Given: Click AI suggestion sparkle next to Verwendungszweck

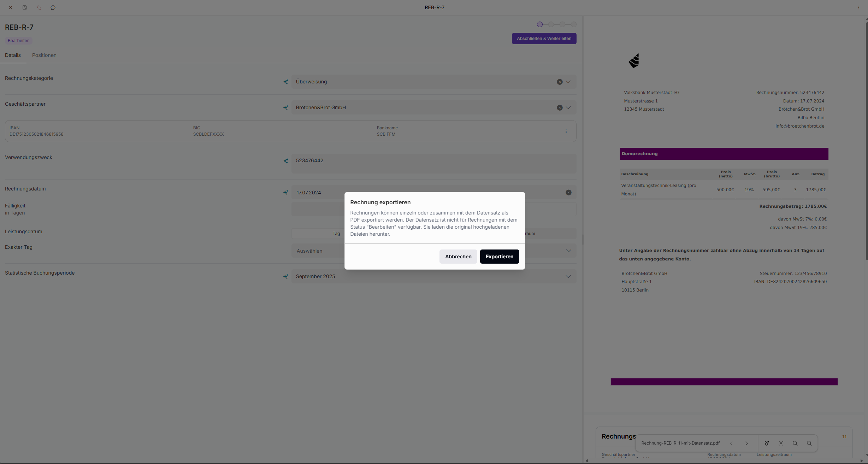Looking at the screenshot, I should click(285, 161).
